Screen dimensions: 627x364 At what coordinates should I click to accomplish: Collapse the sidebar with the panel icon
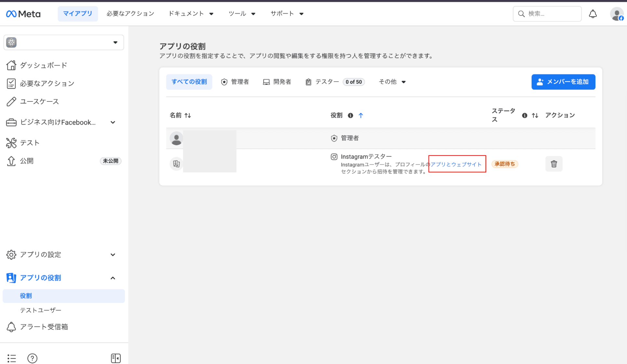click(116, 358)
